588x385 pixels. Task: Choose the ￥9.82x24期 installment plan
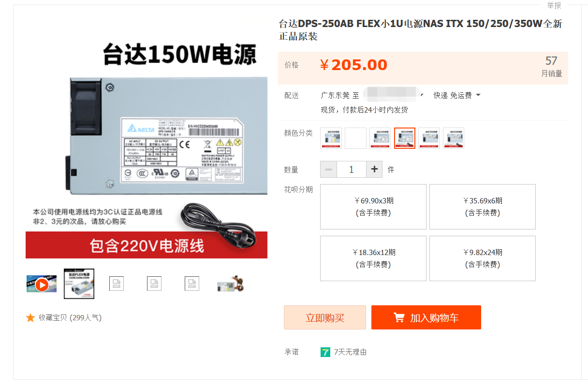[483, 258]
